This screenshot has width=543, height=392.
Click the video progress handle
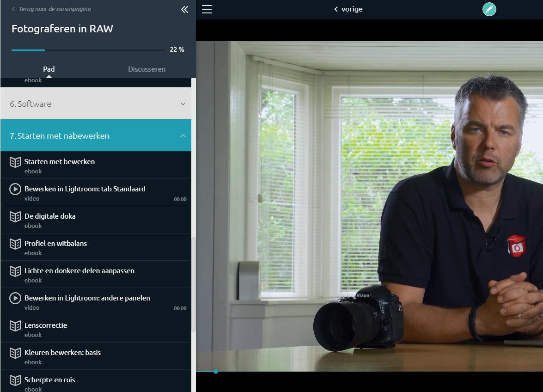click(x=216, y=371)
